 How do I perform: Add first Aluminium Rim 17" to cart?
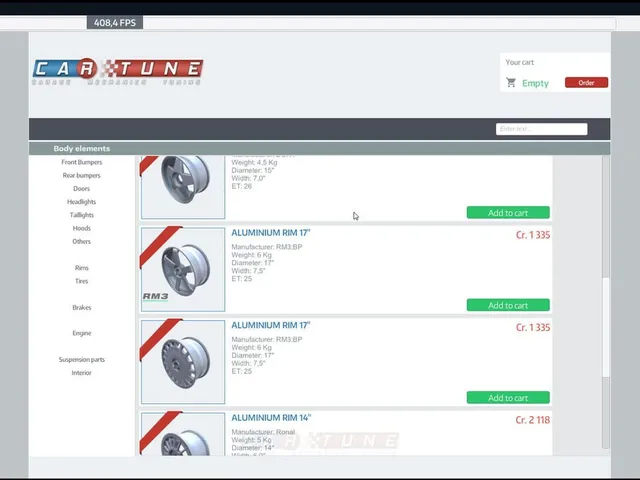pos(508,305)
